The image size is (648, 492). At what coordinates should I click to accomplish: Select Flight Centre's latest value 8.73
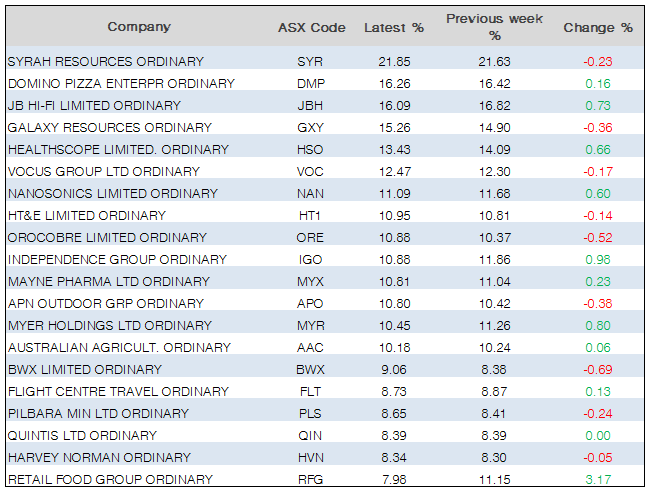393,392
